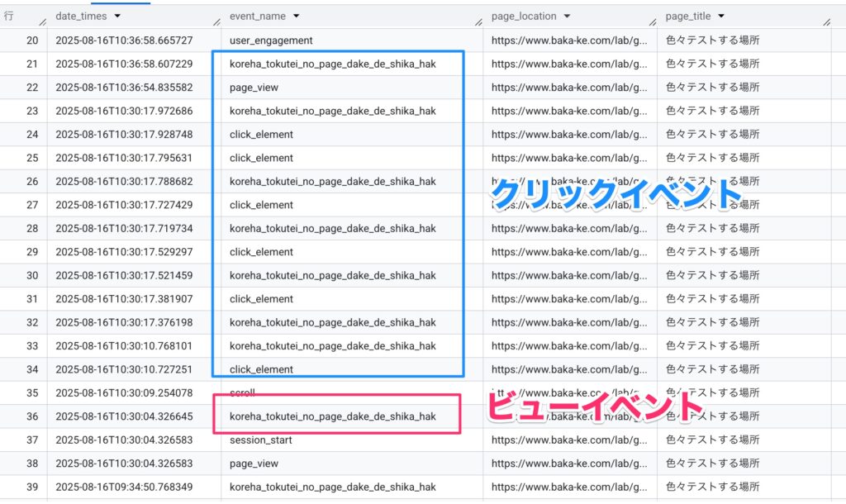The height and width of the screenshot is (504, 846).
Task: Open the event_name column dropdown arrow
Action: click(x=296, y=17)
